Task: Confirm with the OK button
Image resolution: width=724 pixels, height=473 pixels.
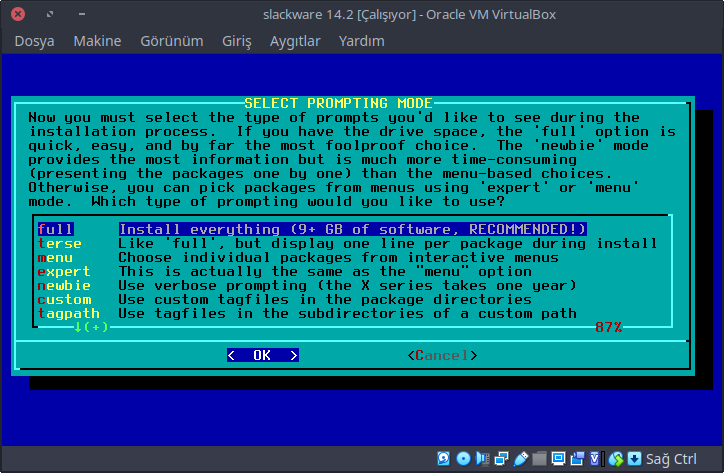Action: (x=263, y=355)
